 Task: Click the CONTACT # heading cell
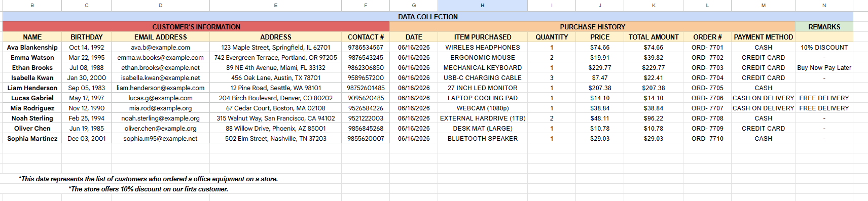[x=366, y=37]
